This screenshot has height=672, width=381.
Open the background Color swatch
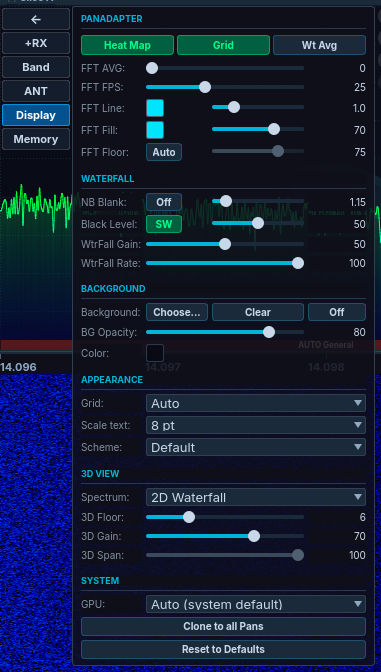pyautogui.click(x=155, y=353)
